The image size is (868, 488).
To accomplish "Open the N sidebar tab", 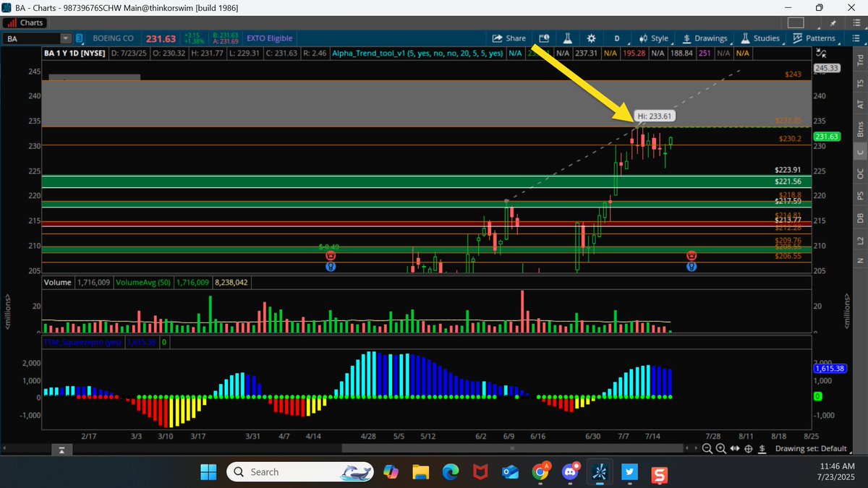I will [x=859, y=260].
